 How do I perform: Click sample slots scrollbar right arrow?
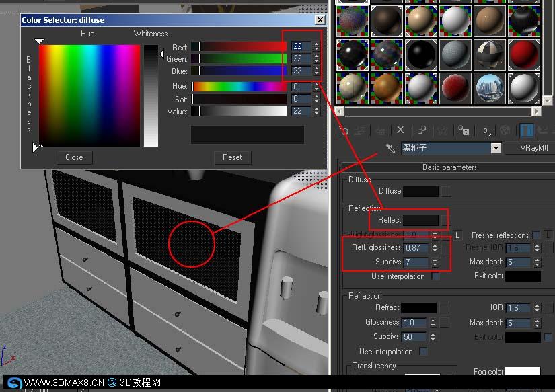click(x=537, y=112)
